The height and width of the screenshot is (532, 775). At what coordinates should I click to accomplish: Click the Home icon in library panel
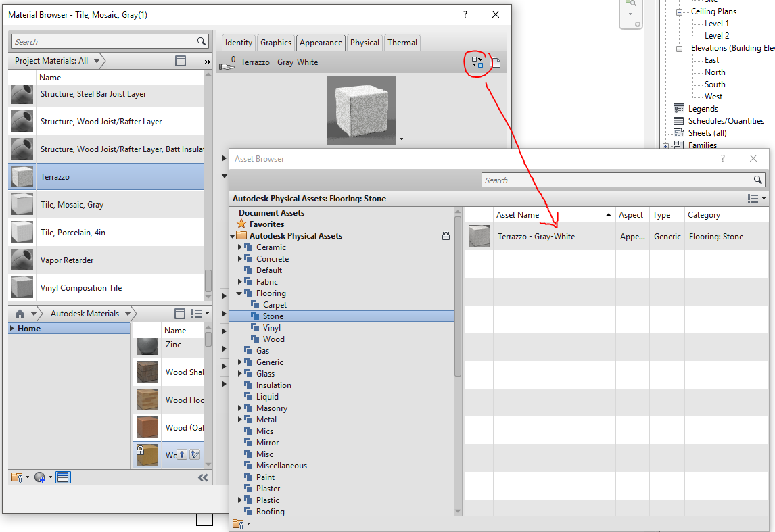pyautogui.click(x=20, y=314)
